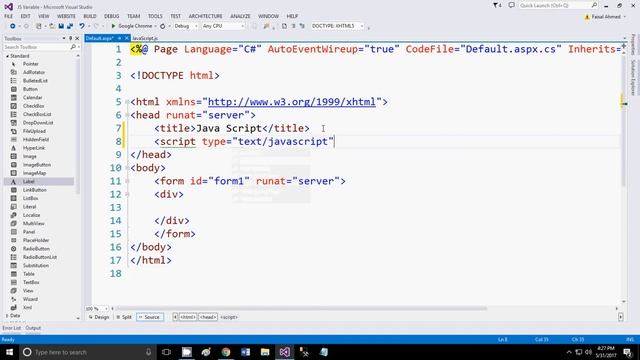This screenshot has height=360, width=640.
Task: Click Windows taskbar search box
Action: click(x=87, y=352)
